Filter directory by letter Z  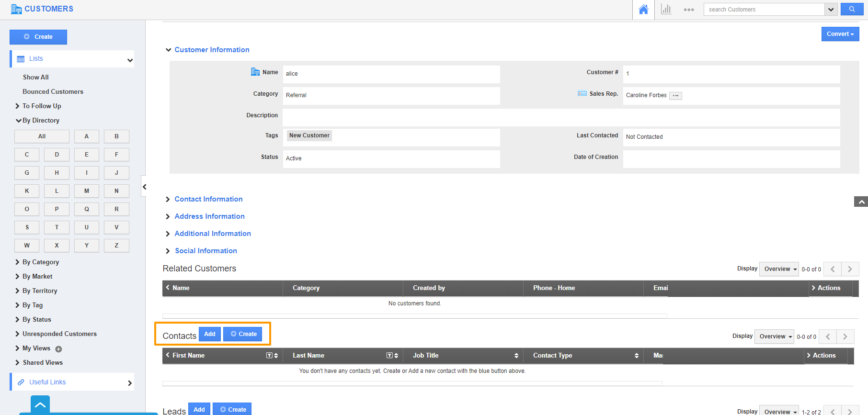(116, 246)
